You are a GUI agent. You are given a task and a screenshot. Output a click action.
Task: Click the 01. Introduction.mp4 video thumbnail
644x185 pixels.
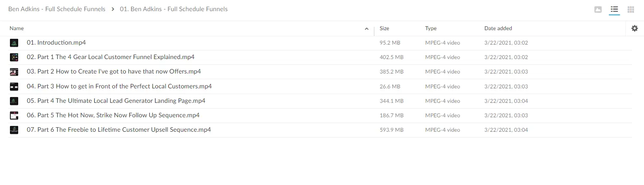click(x=14, y=43)
